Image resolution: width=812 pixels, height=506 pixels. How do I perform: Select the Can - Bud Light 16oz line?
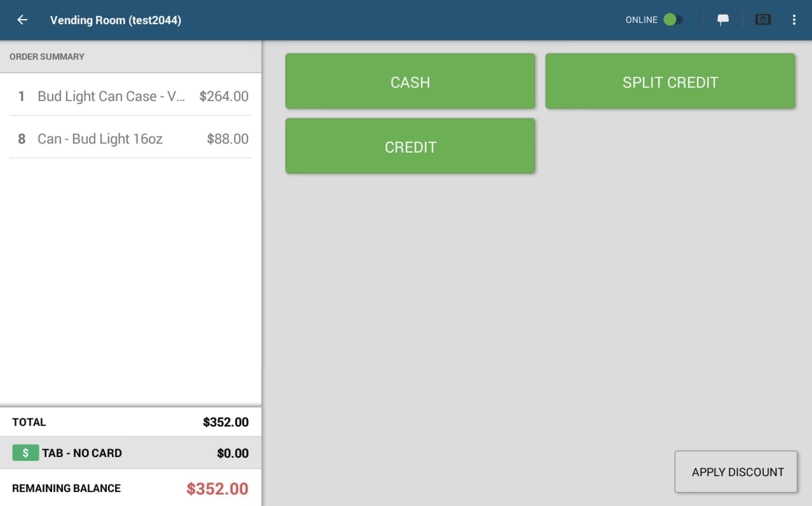130,139
